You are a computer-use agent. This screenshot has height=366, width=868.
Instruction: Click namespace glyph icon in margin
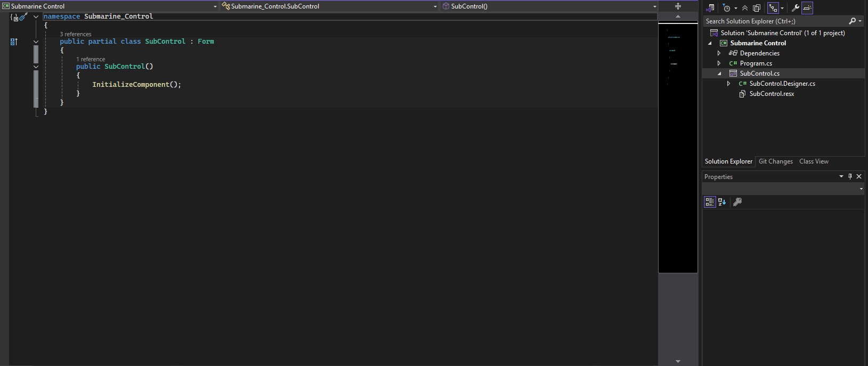click(14, 17)
